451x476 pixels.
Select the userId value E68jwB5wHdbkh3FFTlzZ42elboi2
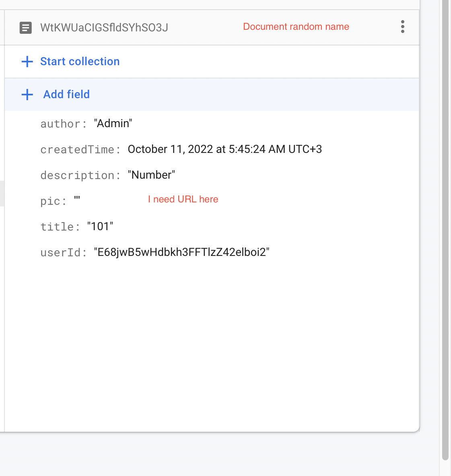181,252
